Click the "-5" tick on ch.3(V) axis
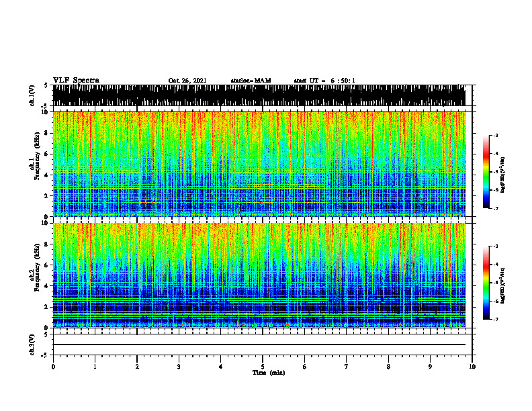This screenshot has height=411, width=532. point(45,355)
